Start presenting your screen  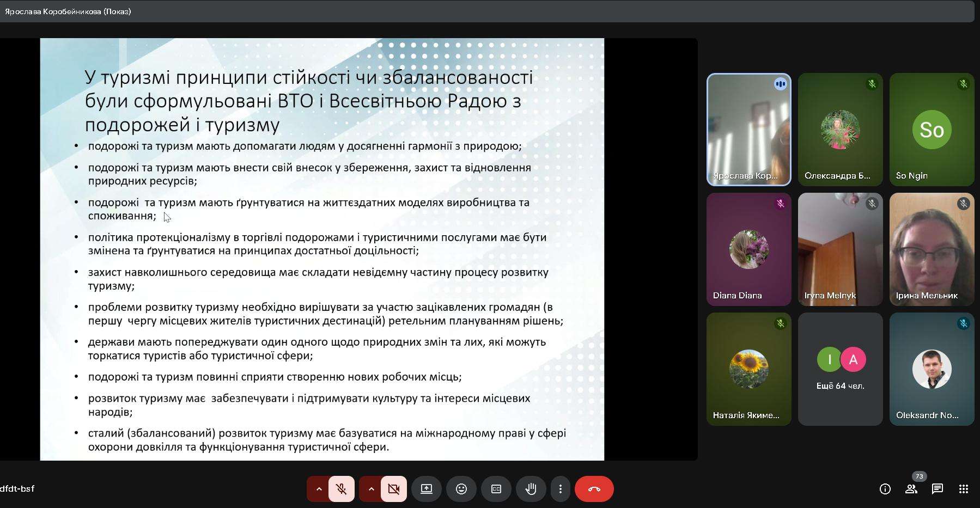pos(427,489)
